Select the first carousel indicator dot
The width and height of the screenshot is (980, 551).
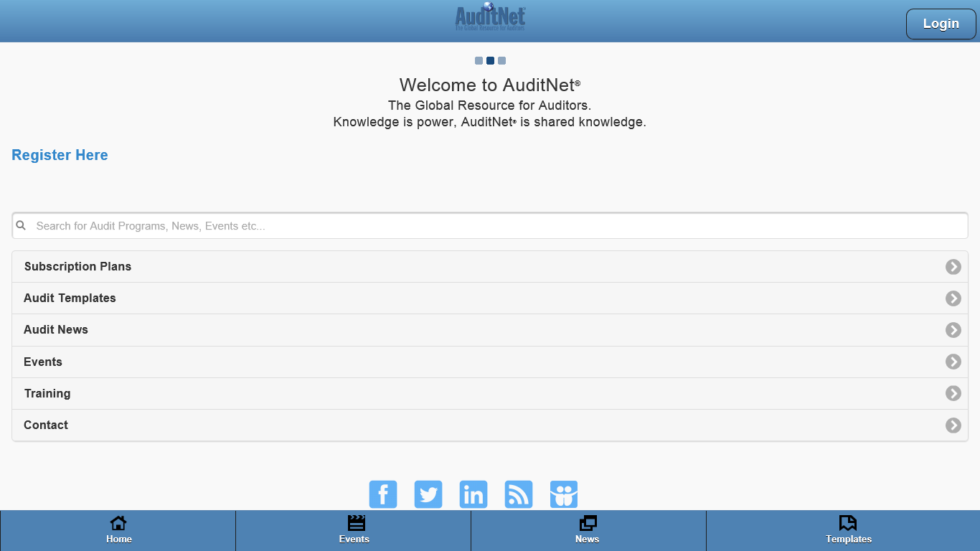479,61
